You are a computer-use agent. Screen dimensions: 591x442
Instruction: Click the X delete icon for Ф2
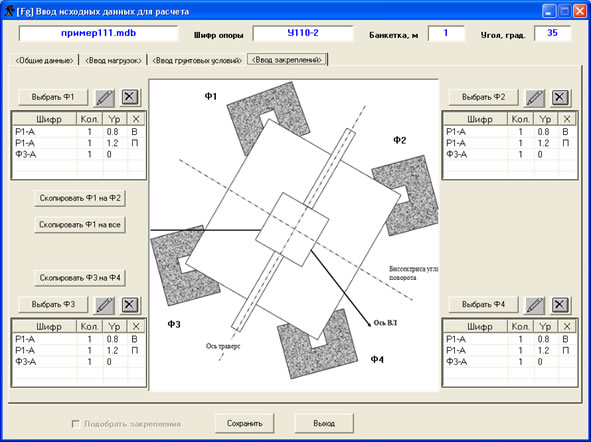click(560, 98)
